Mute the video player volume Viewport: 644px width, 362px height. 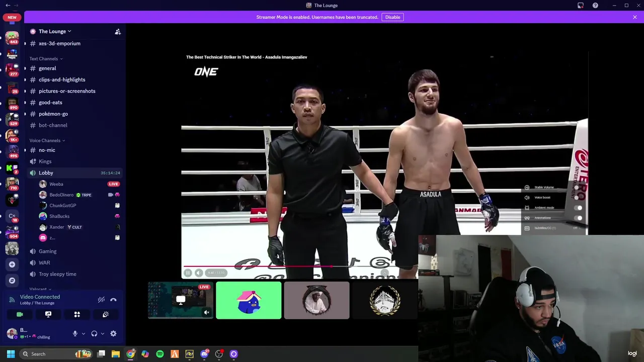click(x=199, y=273)
